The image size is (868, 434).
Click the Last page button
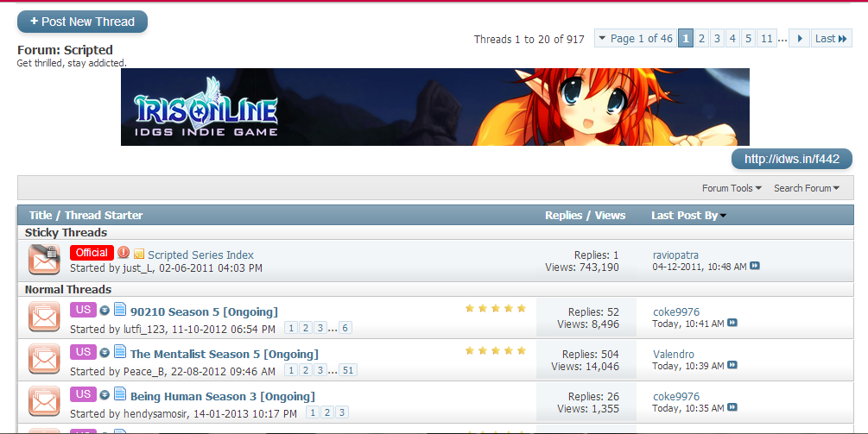point(832,38)
